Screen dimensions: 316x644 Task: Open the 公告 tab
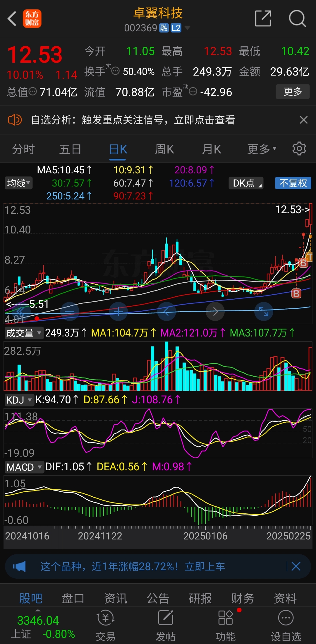(x=158, y=598)
